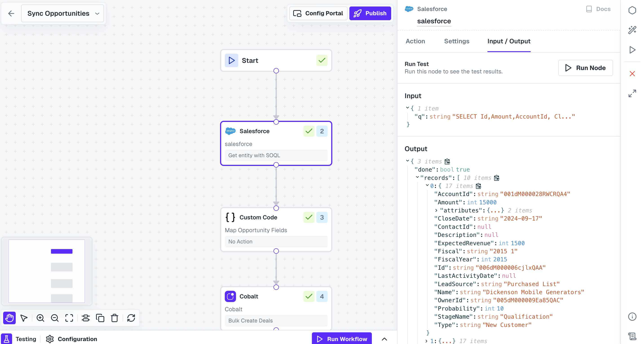Click the auto-align nodes icon

pyautogui.click(x=86, y=318)
